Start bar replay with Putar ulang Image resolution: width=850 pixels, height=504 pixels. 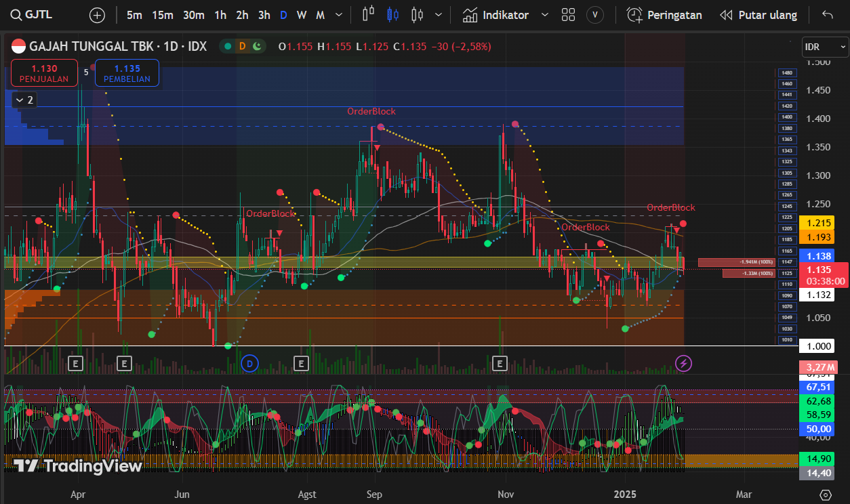click(758, 15)
